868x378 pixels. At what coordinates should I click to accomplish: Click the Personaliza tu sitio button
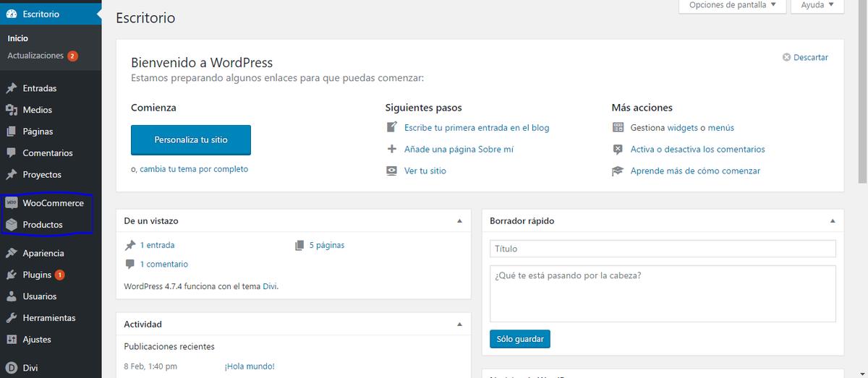[x=191, y=140]
